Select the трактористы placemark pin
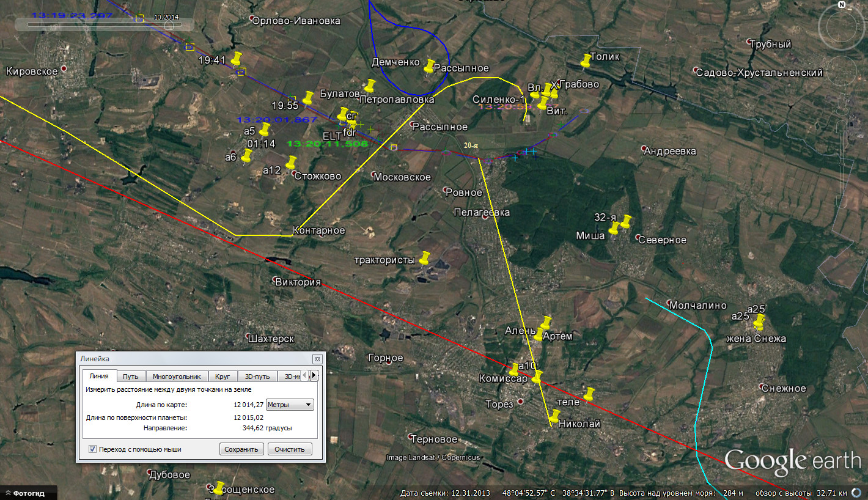This screenshot has height=500, width=868. pos(424,258)
